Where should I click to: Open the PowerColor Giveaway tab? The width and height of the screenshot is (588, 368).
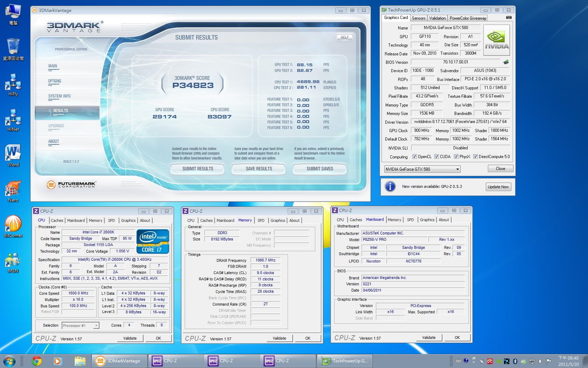point(468,18)
